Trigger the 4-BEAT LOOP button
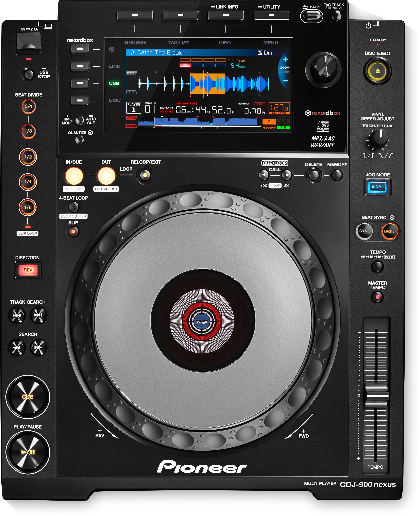The image size is (420, 516). (73, 207)
